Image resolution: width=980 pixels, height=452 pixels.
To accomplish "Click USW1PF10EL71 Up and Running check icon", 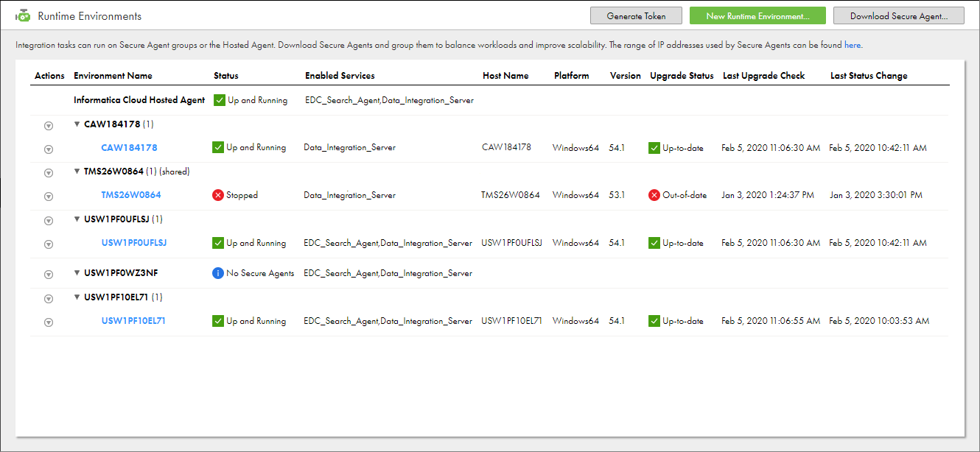I will click(x=218, y=321).
